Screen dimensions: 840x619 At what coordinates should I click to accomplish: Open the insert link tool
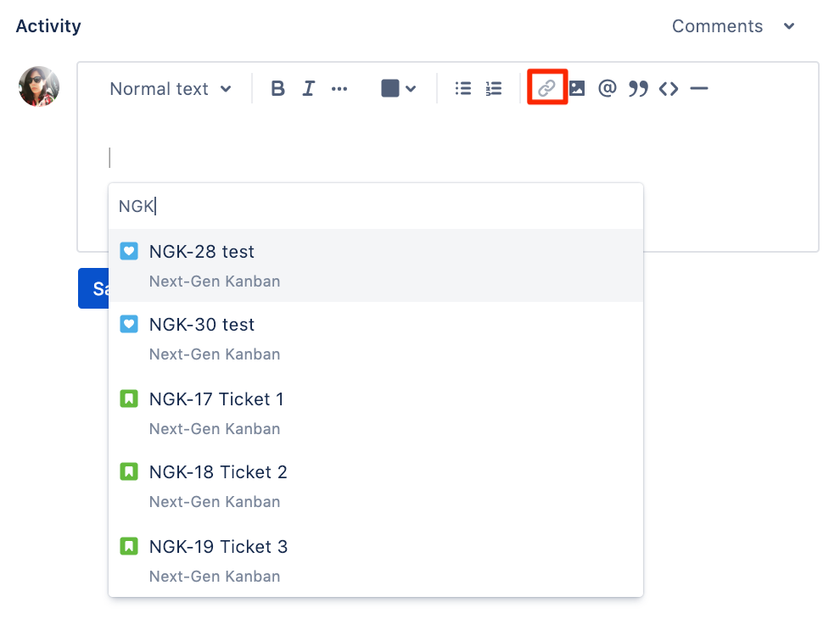pyautogui.click(x=546, y=87)
